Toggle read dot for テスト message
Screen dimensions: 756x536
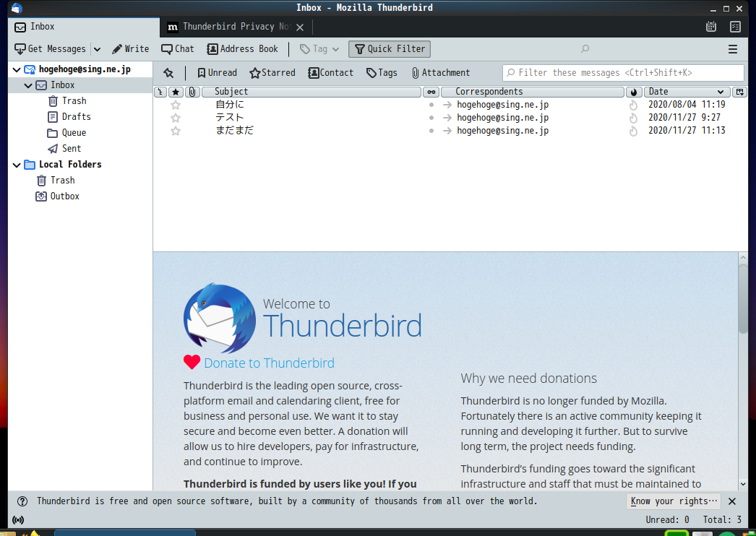[431, 118]
